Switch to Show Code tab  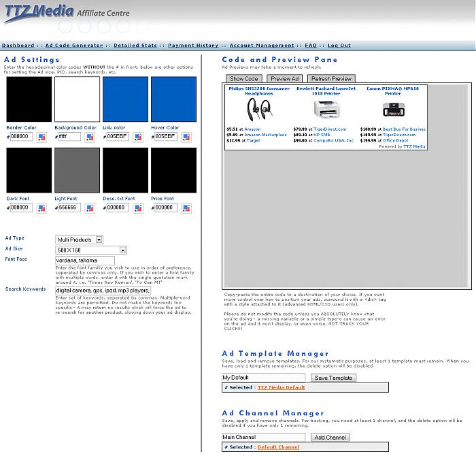[243, 79]
